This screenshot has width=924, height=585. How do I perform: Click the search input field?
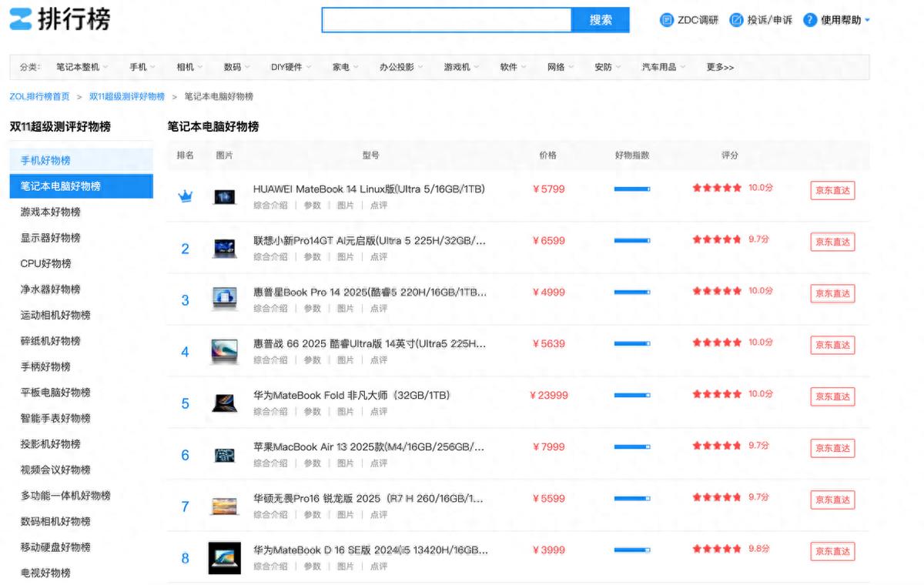(447, 20)
